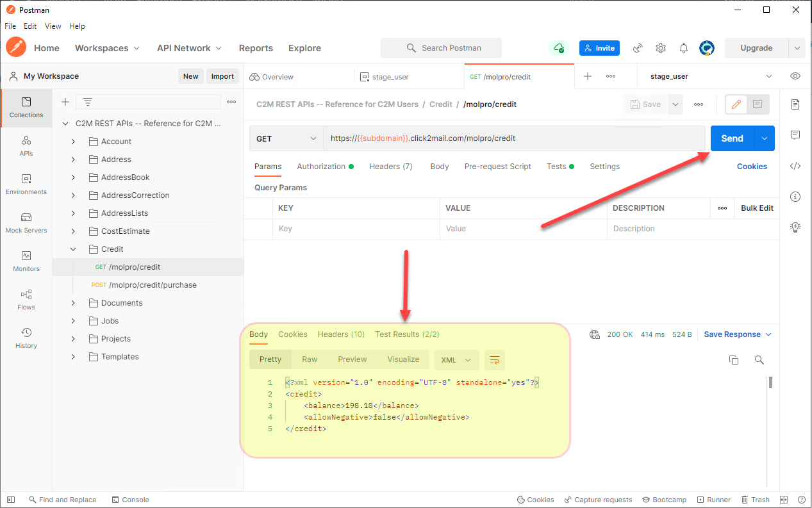Screen dimensions: 812x508
Task: Switch to the Raw response view
Action: tap(310, 359)
